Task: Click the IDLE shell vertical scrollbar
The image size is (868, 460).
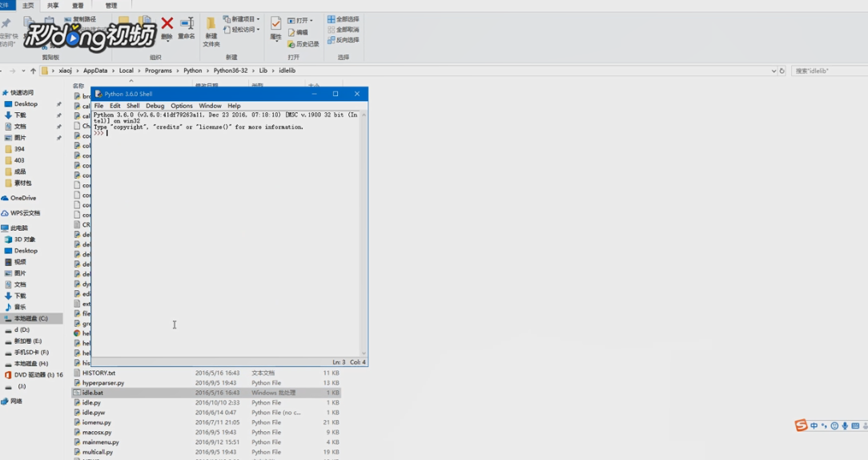Action: coord(364,234)
